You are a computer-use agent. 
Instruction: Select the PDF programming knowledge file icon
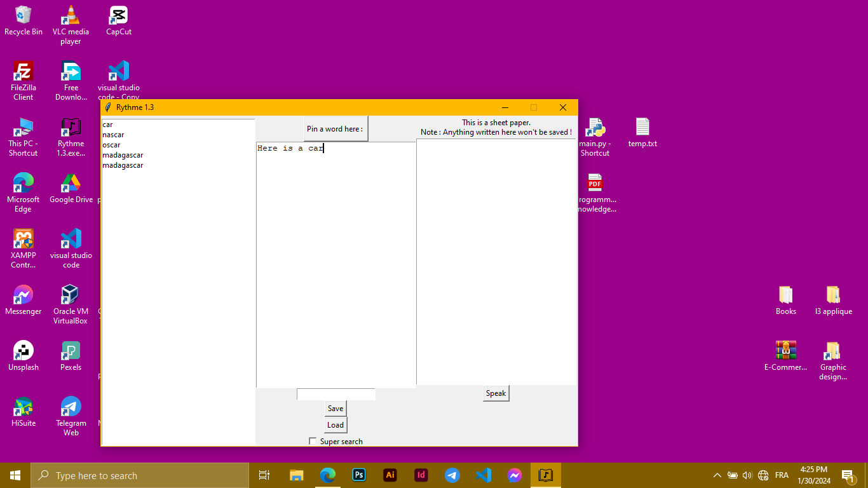(595, 193)
